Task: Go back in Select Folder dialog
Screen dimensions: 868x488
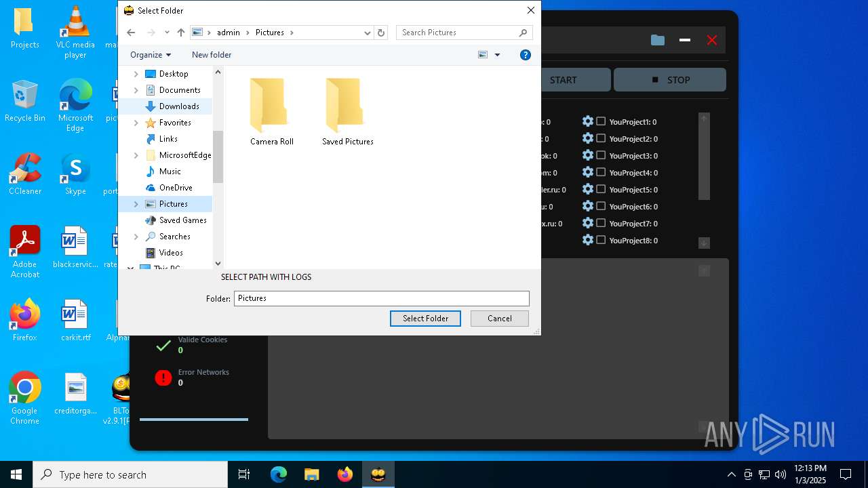Action: tap(131, 33)
